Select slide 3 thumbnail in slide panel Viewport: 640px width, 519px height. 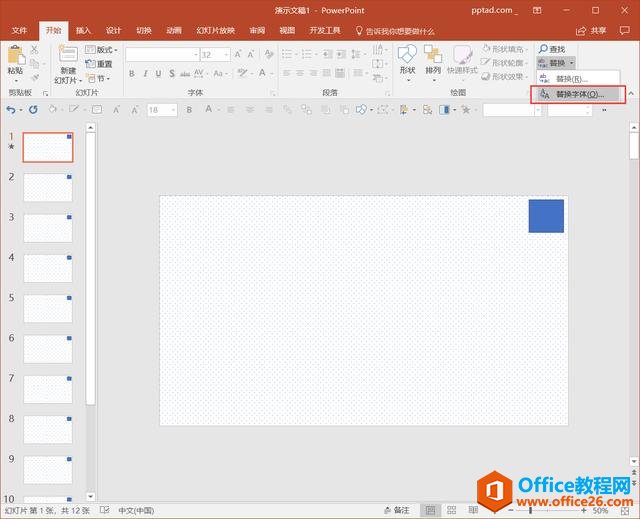pyautogui.click(x=48, y=227)
